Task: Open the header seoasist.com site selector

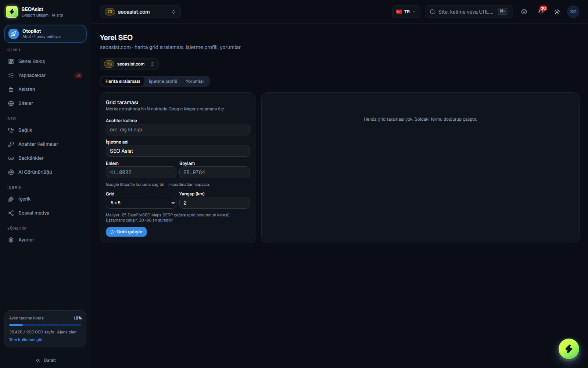Action: pos(140,12)
